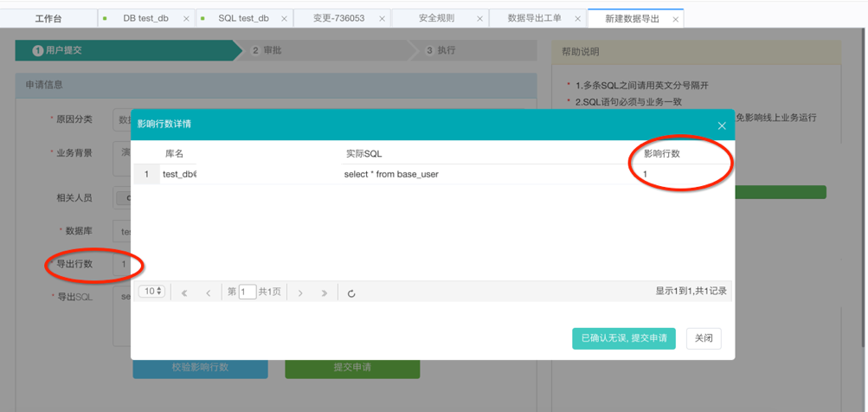The height and width of the screenshot is (412, 868).
Task: Go to first page of results
Action: point(184,293)
